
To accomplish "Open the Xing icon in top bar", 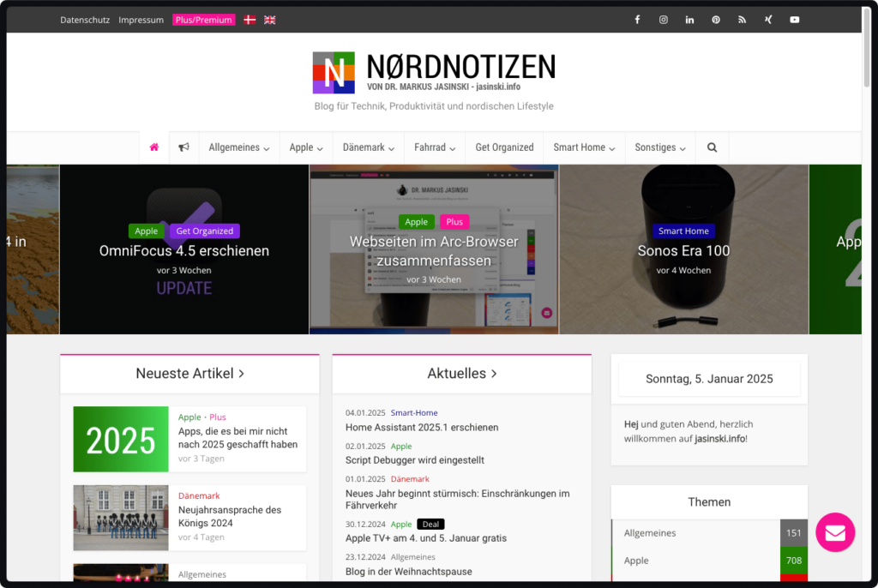I will (x=768, y=20).
